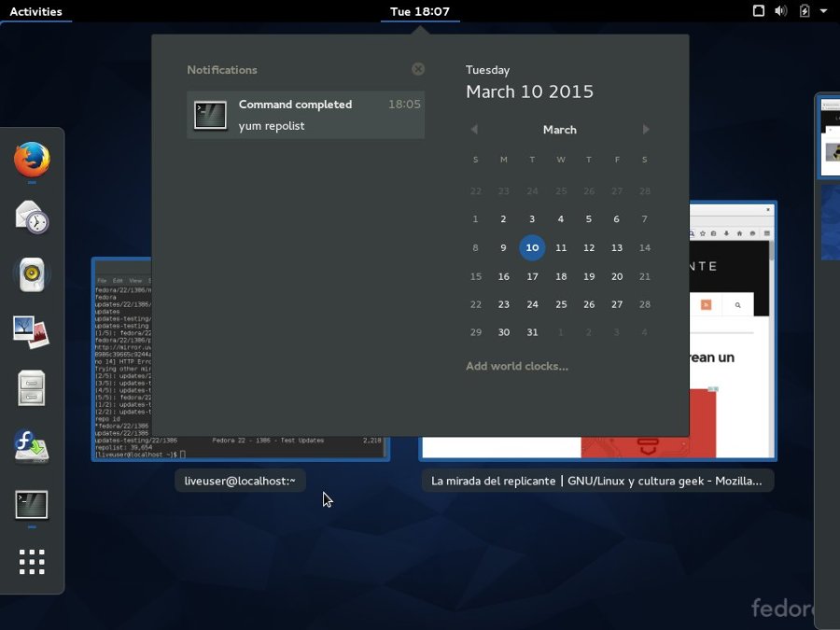Open Rhythmbox speaker icon in dash

32,274
